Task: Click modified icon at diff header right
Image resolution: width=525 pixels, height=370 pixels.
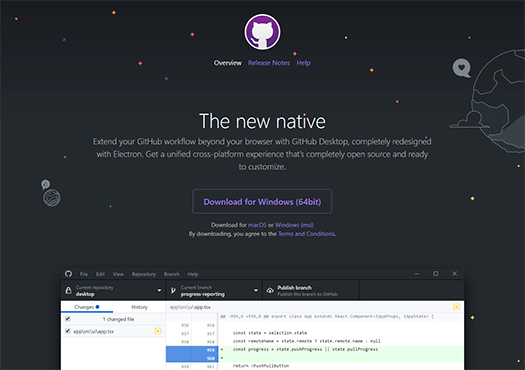Action: [x=456, y=307]
